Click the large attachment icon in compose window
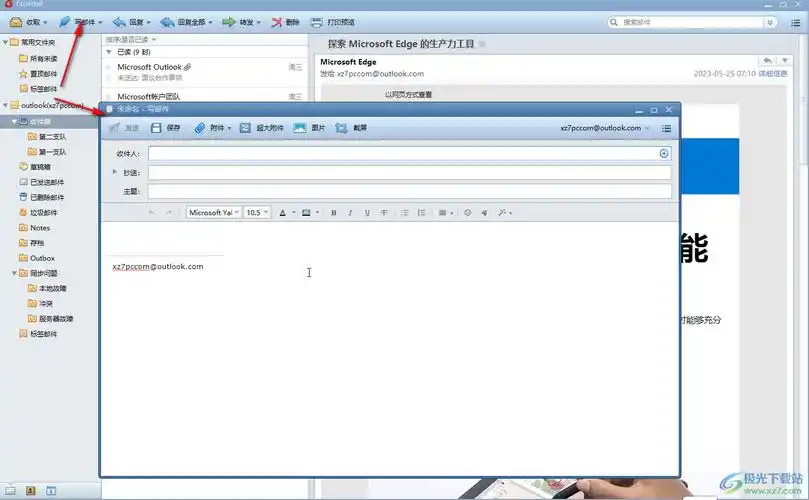Viewport: 809px width, 500px height. 245,127
